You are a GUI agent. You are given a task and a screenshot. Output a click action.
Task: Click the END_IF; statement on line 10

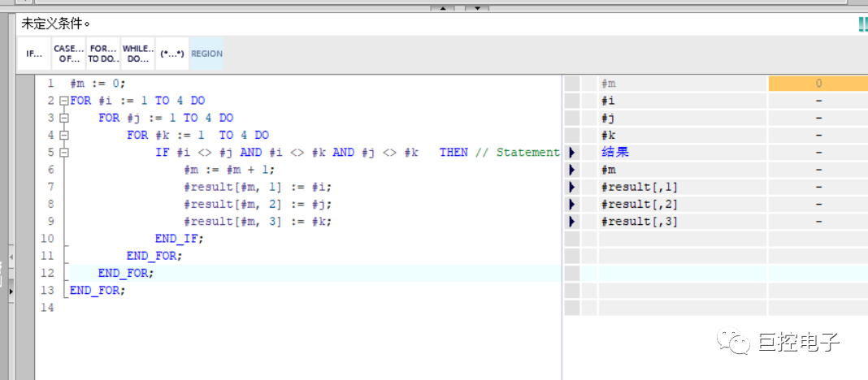(180, 239)
